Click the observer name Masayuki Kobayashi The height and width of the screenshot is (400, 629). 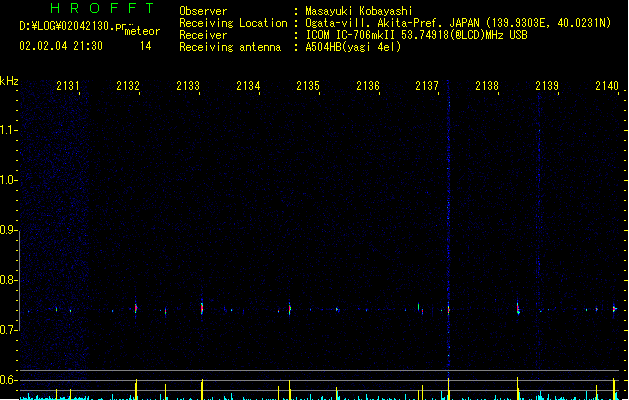[x=359, y=11]
